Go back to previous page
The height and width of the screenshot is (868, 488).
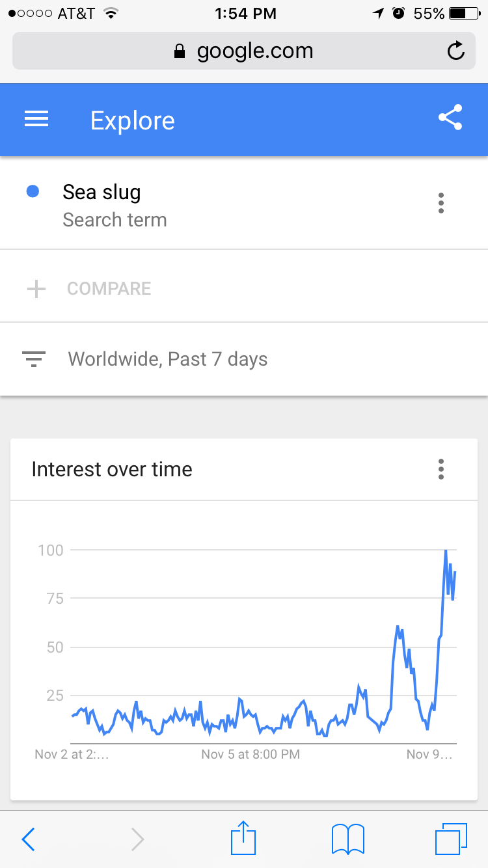(x=28, y=839)
